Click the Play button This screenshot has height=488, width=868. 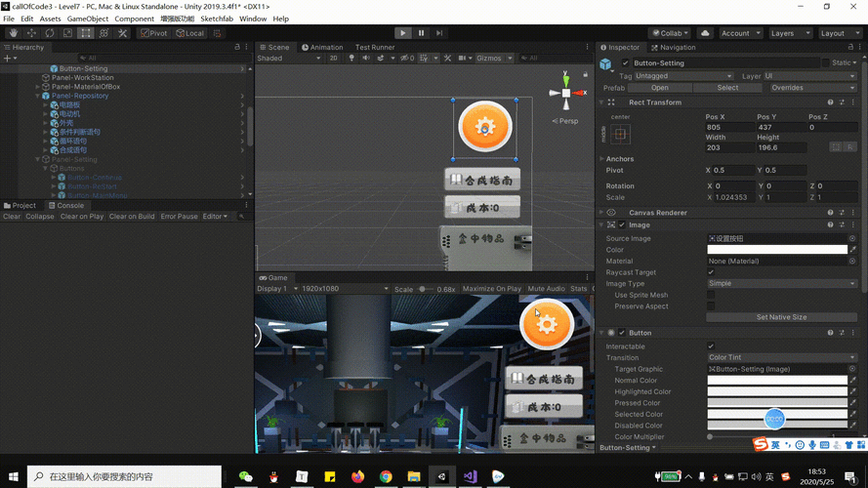pos(403,33)
